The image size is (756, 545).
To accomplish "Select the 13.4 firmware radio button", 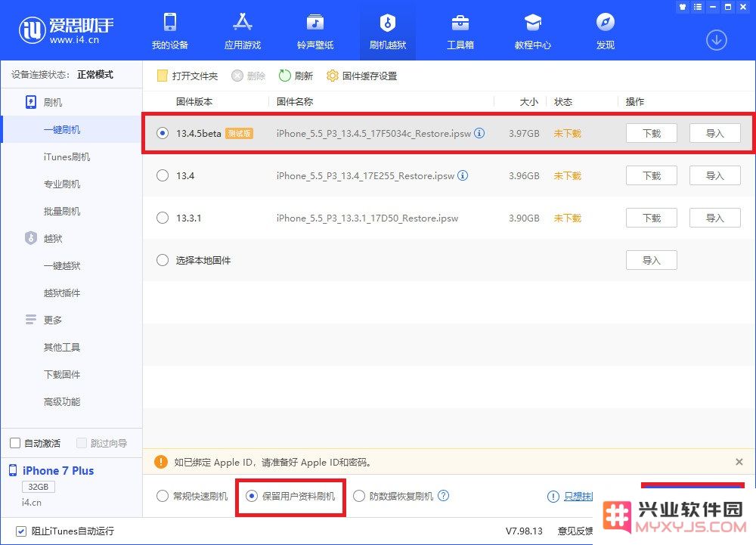I will 163,175.
